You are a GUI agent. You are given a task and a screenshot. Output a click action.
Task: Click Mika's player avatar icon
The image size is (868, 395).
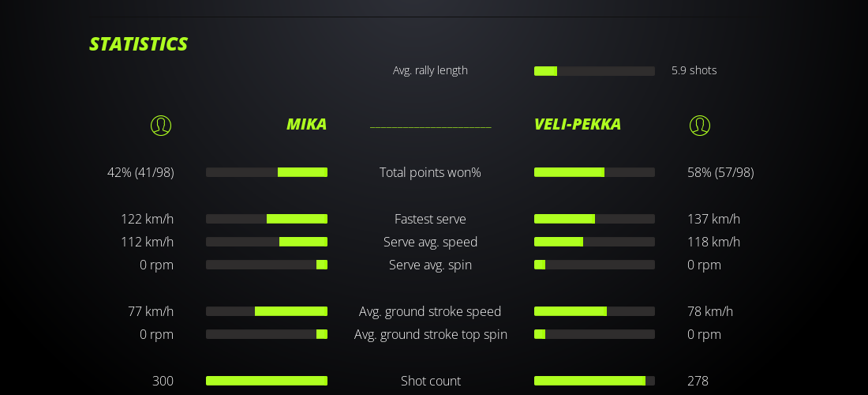[161, 125]
